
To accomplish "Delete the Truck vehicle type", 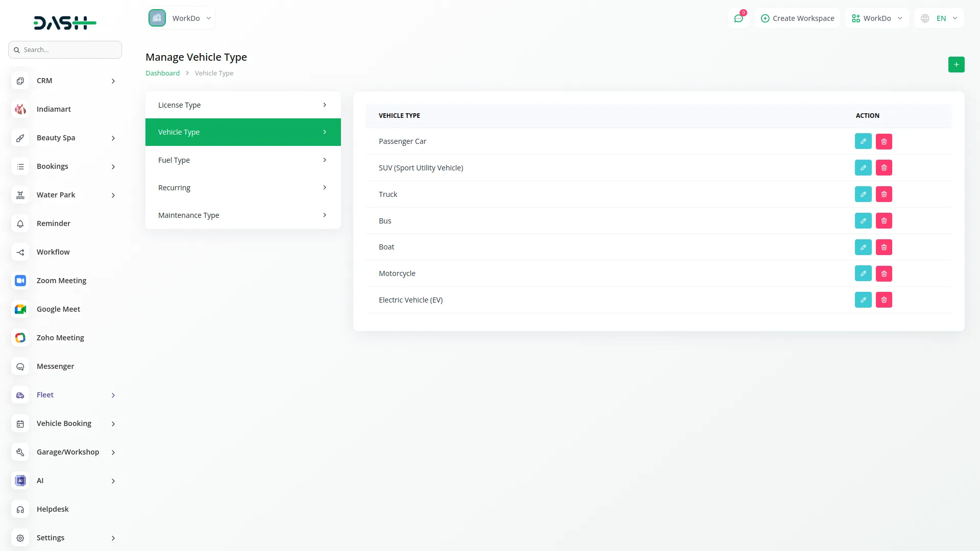I will pyautogui.click(x=884, y=194).
